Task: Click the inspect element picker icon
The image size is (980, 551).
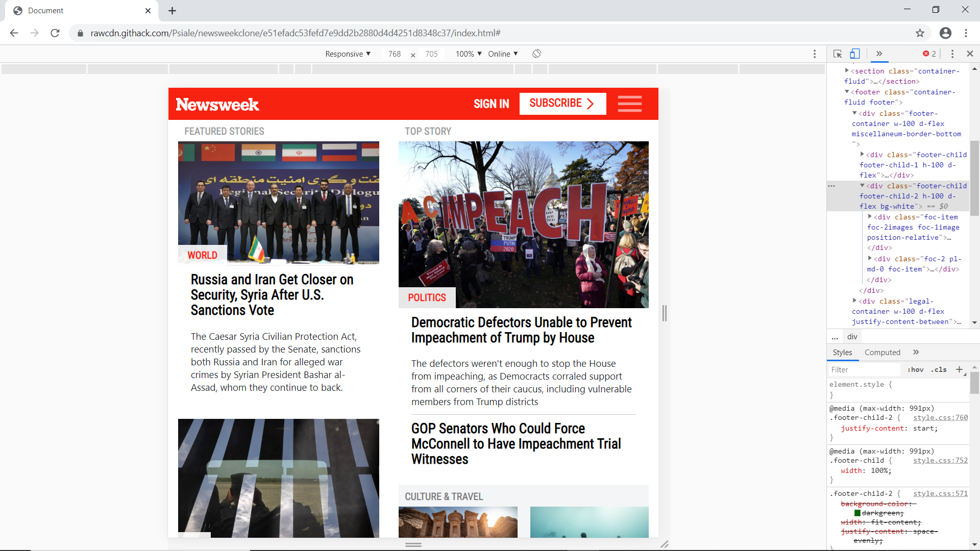Action: pos(838,54)
